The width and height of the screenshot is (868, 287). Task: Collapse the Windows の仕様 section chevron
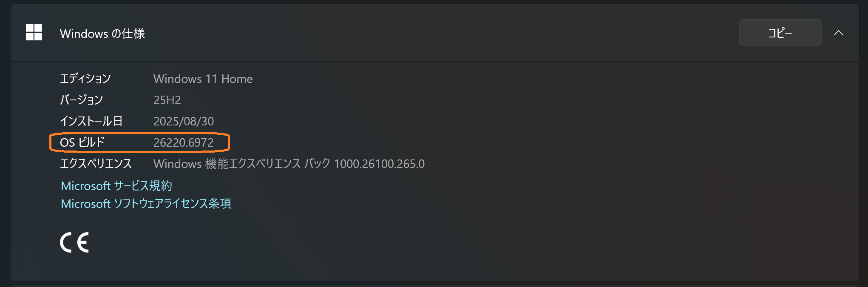[839, 33]
